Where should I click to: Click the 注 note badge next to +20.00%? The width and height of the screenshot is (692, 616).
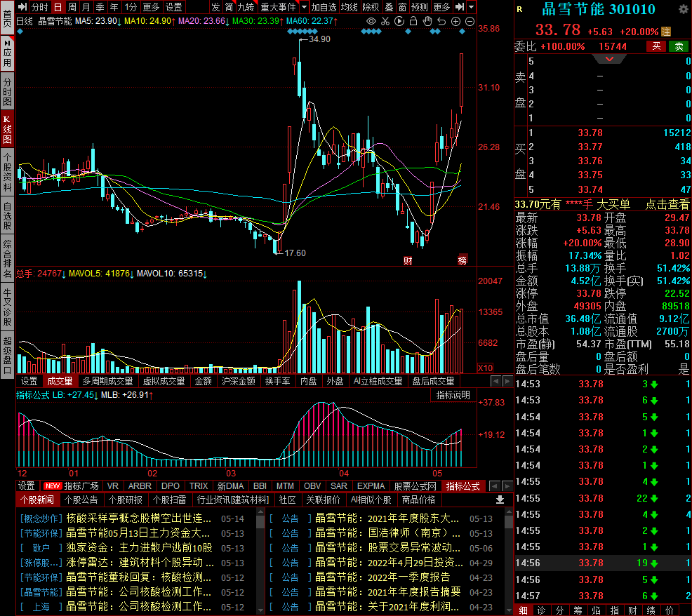click(x=665, y=32)
